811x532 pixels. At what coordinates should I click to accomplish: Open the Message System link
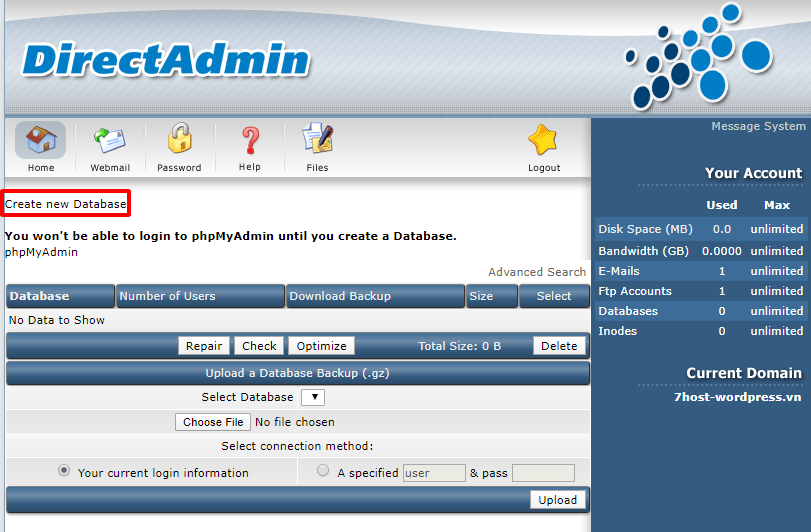click(758, 126)
